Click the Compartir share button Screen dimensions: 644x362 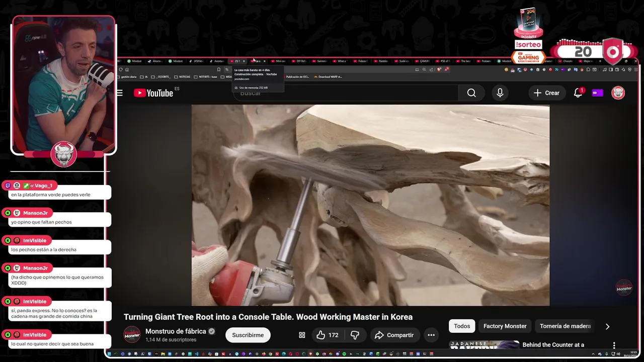pyautogui.click(x=394, y=335)
